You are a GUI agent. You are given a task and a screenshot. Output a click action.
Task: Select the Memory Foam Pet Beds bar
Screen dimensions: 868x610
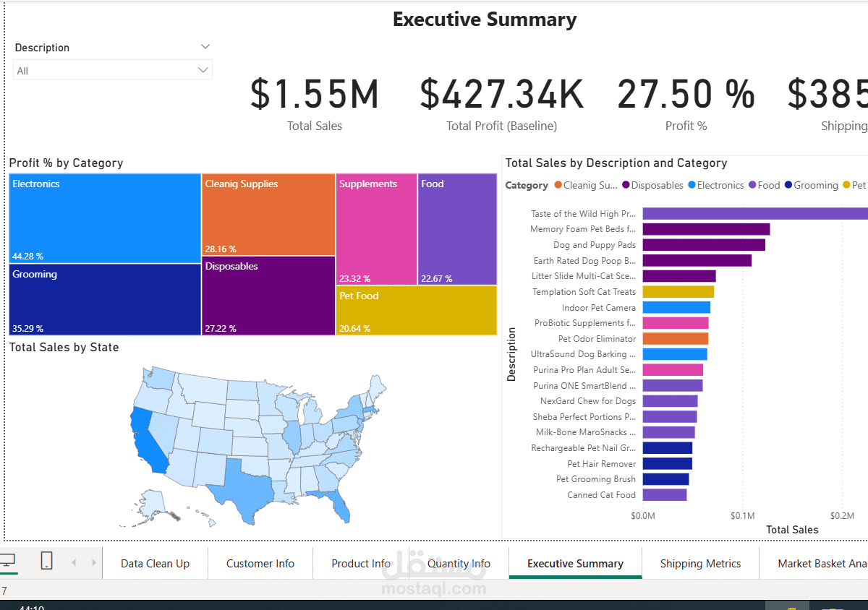(706, 229)
